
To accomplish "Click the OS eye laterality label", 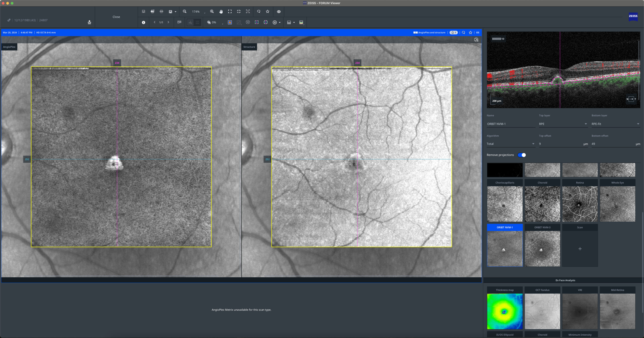I will tap(477, 32).
